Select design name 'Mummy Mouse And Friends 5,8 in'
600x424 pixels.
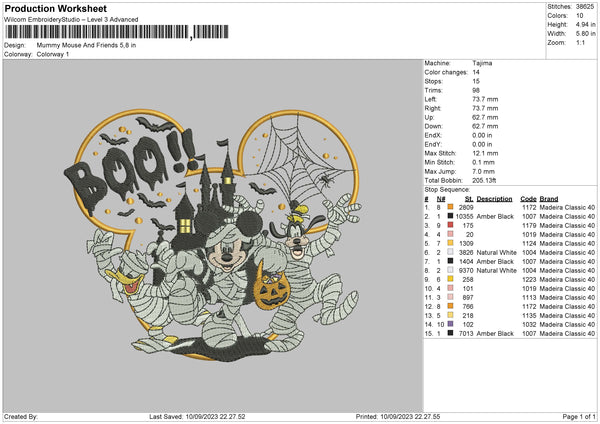[x=86, y=45]
